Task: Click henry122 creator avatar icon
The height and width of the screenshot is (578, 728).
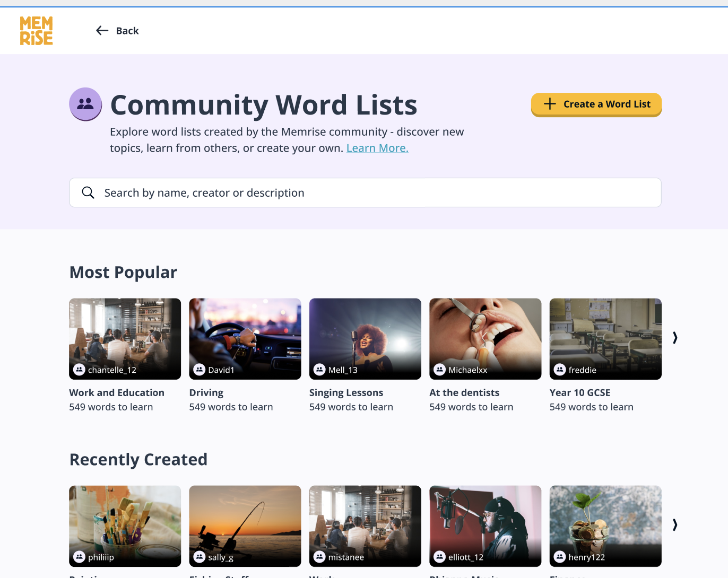Action: click(560, 557)
